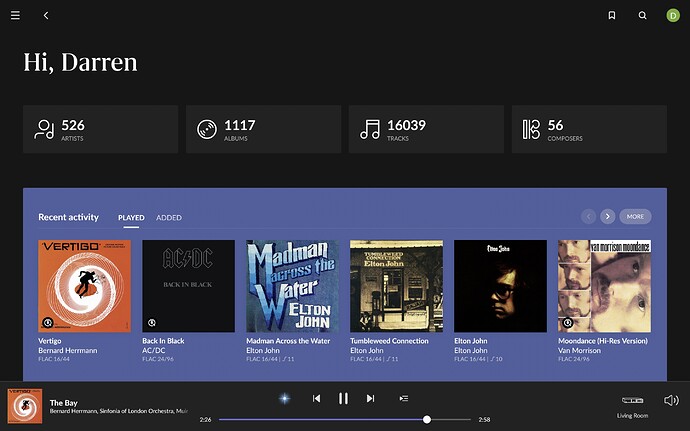690x431 pixels.
Task: Skip to the previous track
Action: coord(316,398)
